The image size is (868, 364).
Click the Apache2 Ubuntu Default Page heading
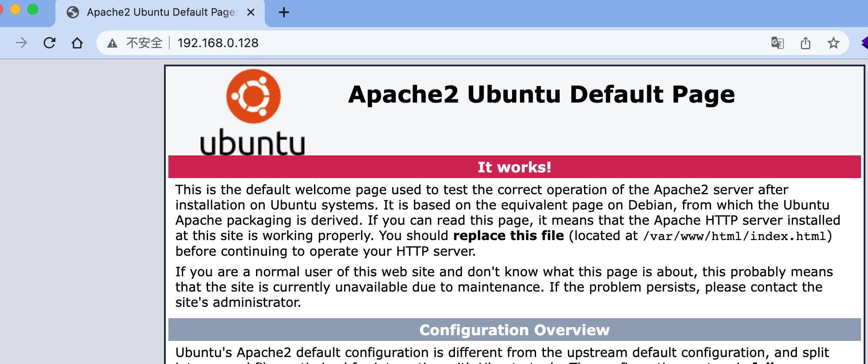pyautogui.click(x=541, y=94)
